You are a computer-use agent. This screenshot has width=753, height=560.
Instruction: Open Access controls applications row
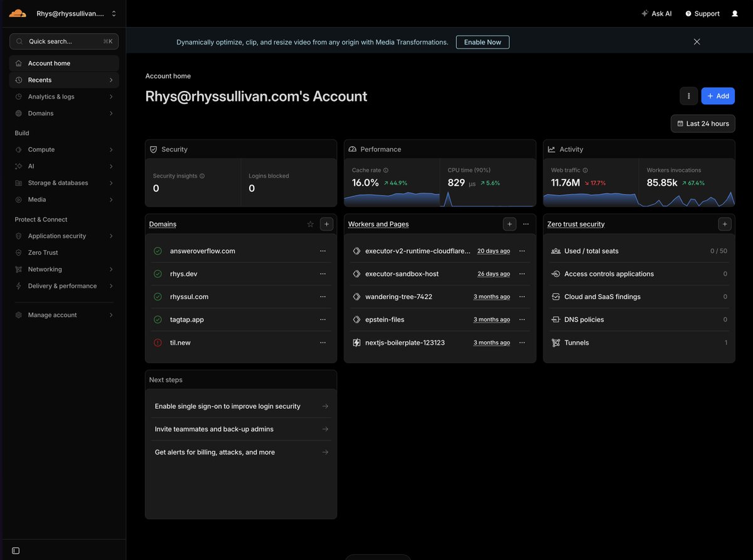tap(639, 274)
